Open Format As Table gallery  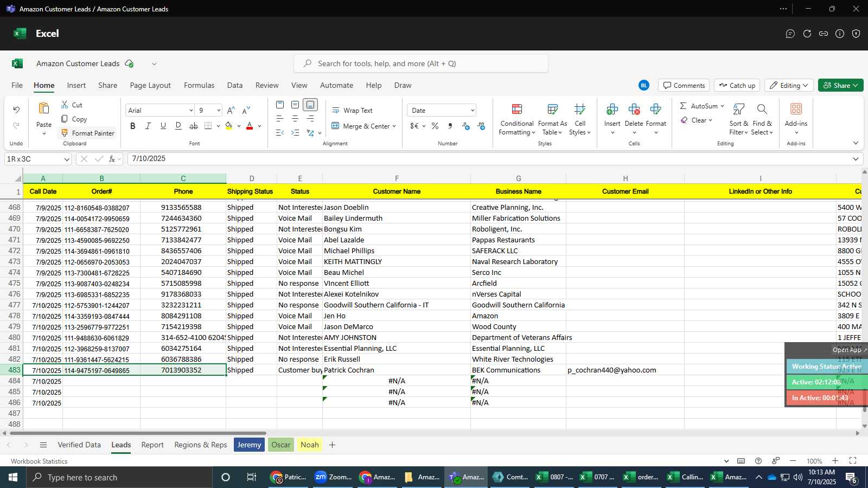point(552,120)
